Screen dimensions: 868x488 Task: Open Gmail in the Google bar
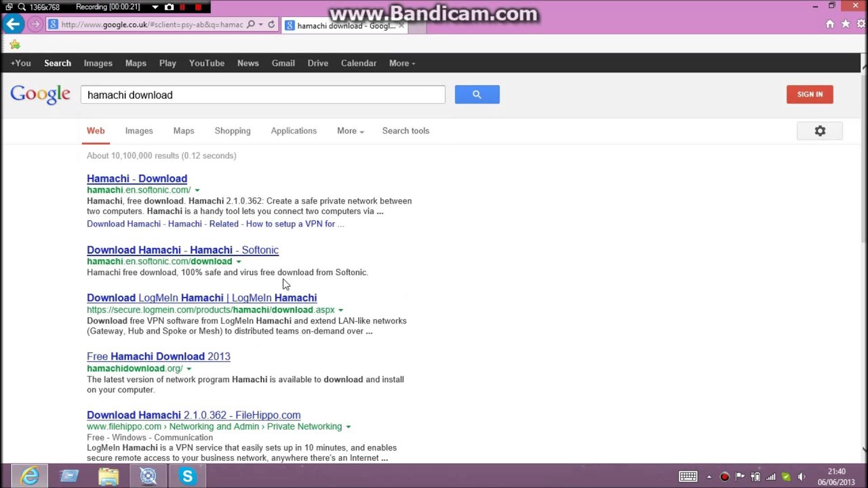pyautogui.click(x=283, y=63)
